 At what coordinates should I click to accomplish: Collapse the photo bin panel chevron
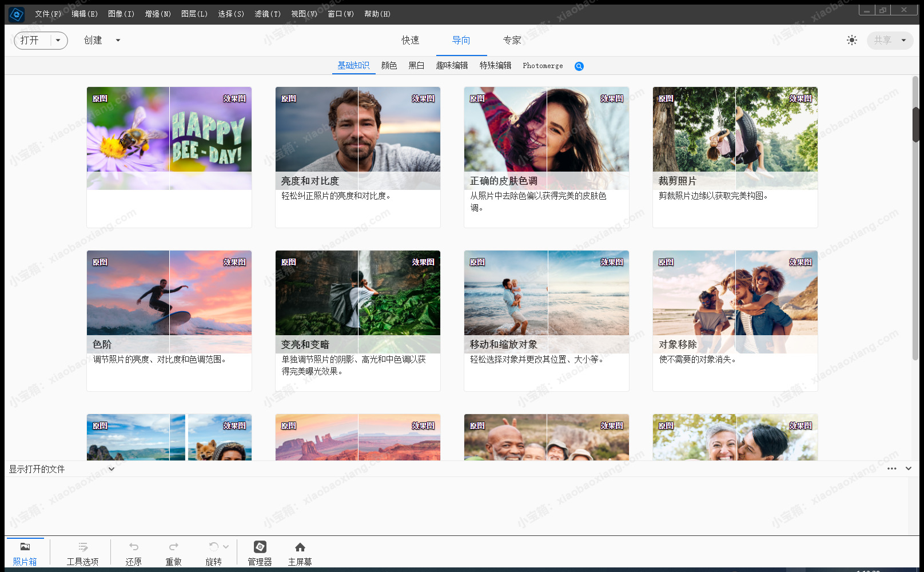pos(908,468)
